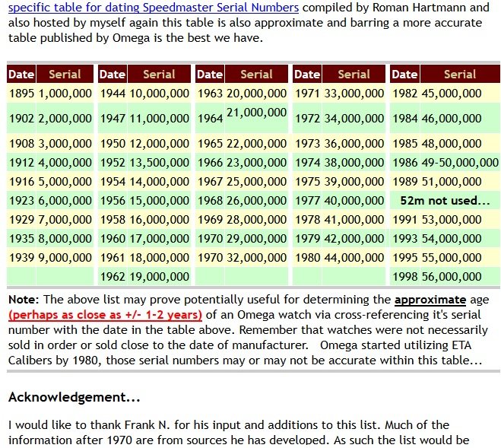Click serial value 23,000,000

coord(256,163)
